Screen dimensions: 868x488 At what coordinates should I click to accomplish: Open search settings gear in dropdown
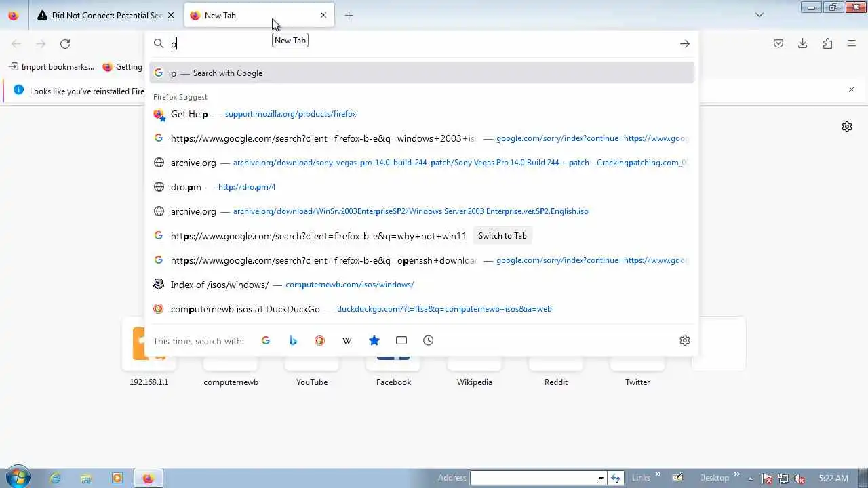coord(685,340)
